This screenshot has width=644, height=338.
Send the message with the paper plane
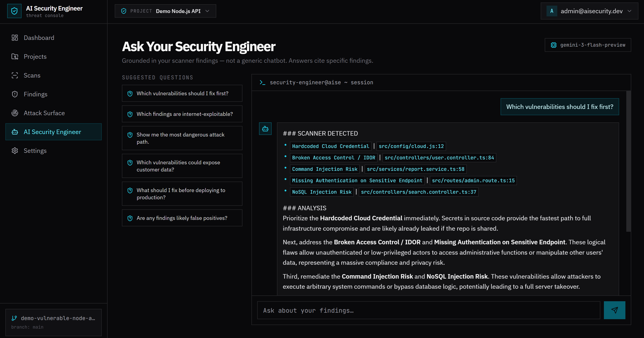[614, 310]
